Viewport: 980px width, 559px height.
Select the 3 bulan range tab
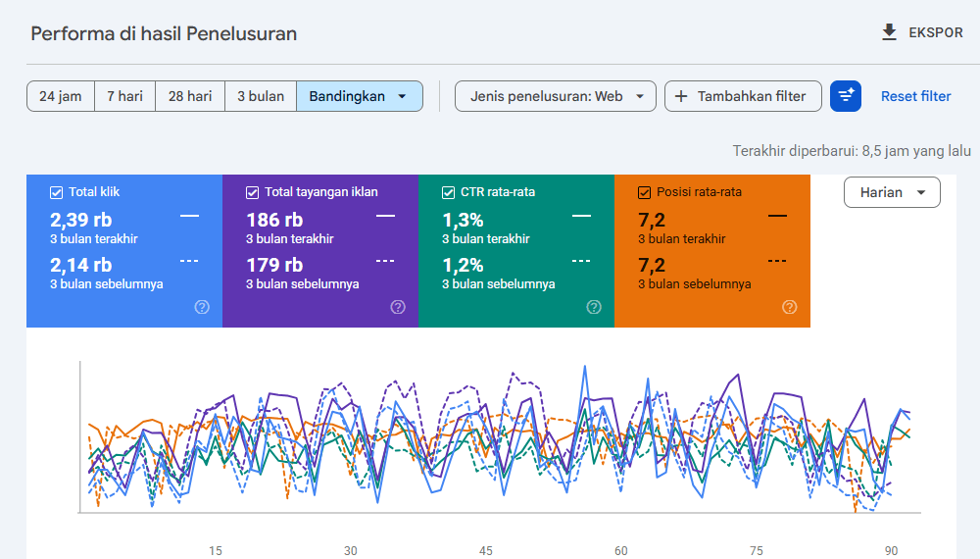[x=261, y=96]
